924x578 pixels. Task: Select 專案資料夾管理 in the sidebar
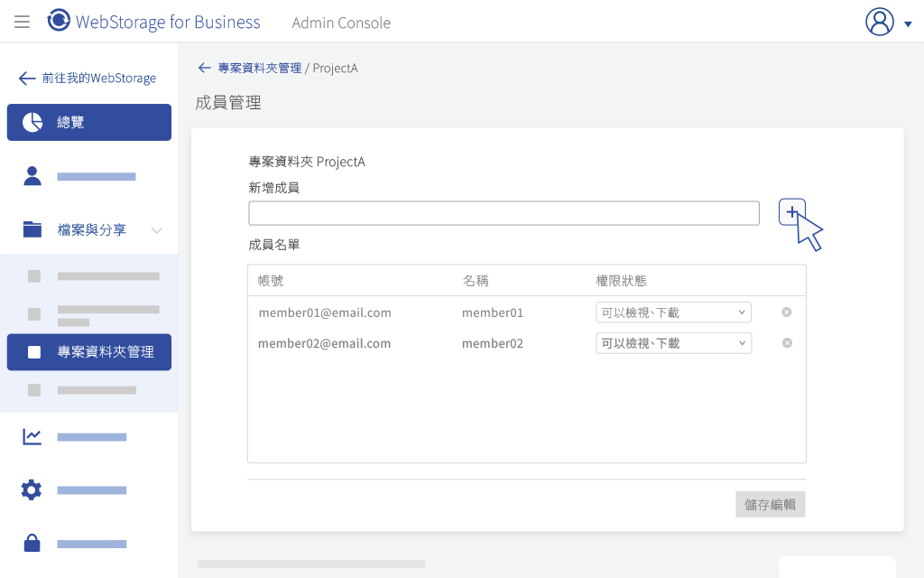pos(89,352)
